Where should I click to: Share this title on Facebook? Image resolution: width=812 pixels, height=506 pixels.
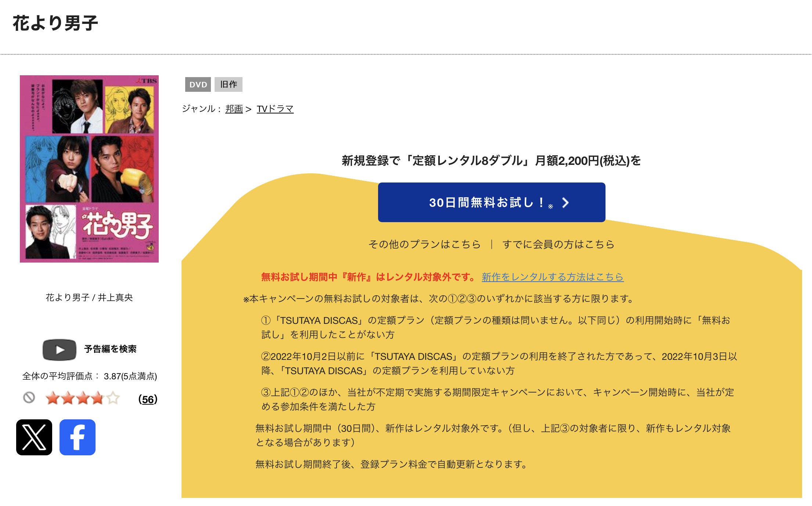(78, 437)
